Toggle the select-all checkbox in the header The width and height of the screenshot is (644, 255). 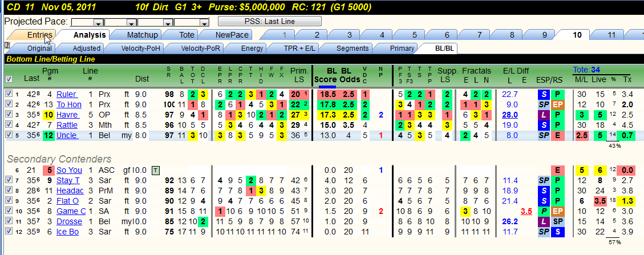(9, 78)
